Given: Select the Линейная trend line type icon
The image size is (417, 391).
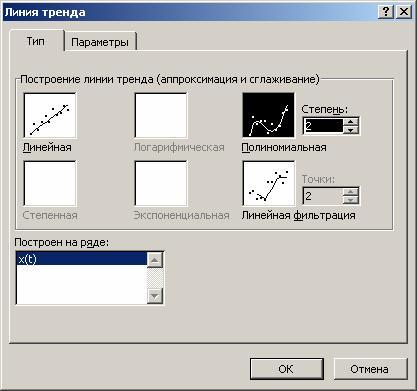Looking at the screenshot, I should pos(50,115).
